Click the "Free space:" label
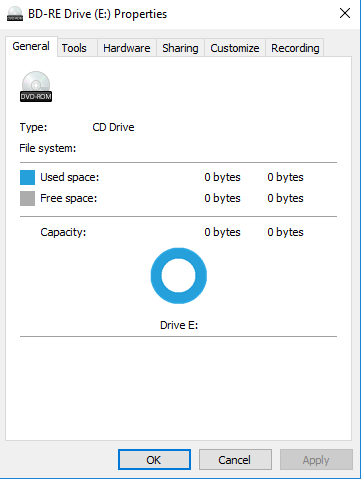The image size is (361, 479). click(x=69, y=198)
